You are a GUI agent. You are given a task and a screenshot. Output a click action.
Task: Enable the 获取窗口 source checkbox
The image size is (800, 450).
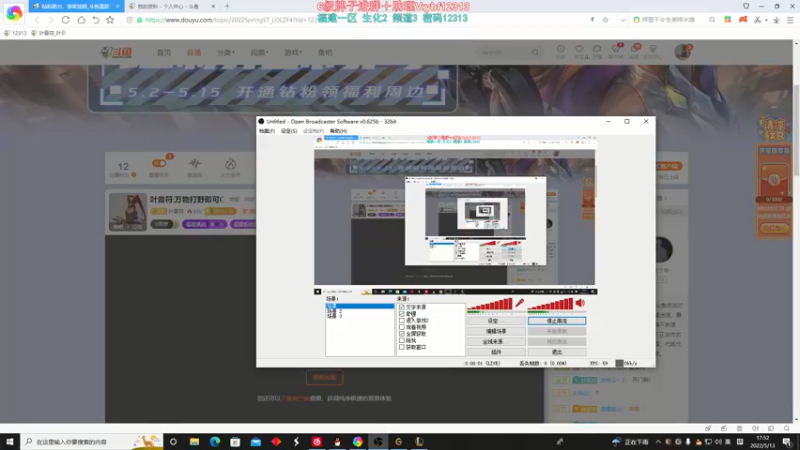coord(402,347)
